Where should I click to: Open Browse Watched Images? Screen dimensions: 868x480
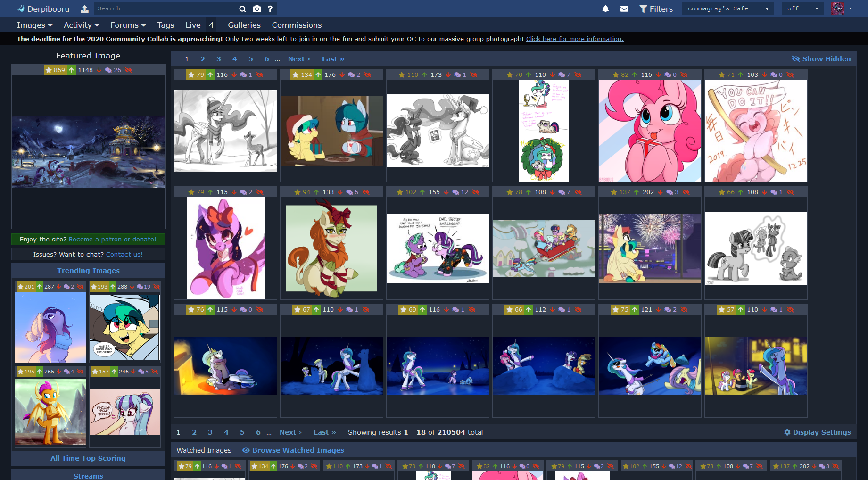tap(293, 450)
